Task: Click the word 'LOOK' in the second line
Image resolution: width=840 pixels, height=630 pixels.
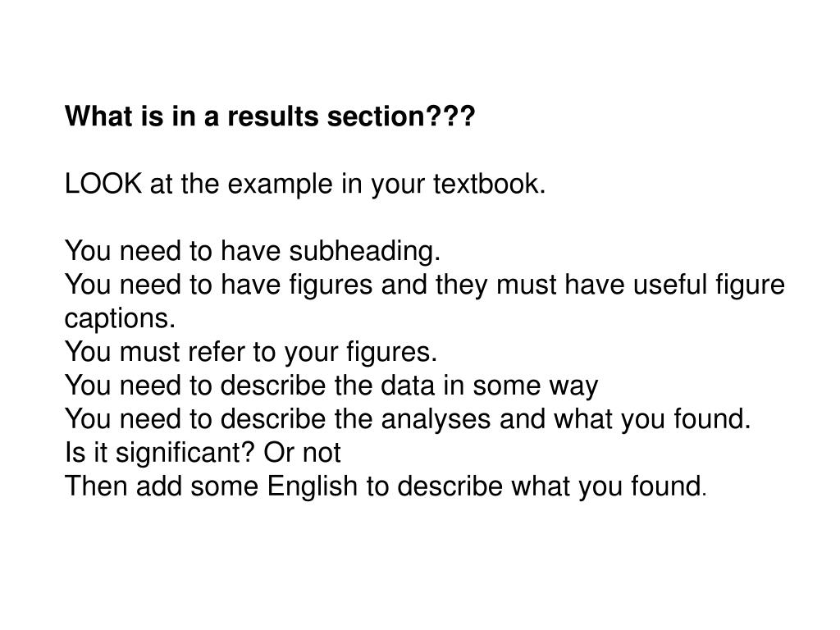Action: [x=103, y=184]
